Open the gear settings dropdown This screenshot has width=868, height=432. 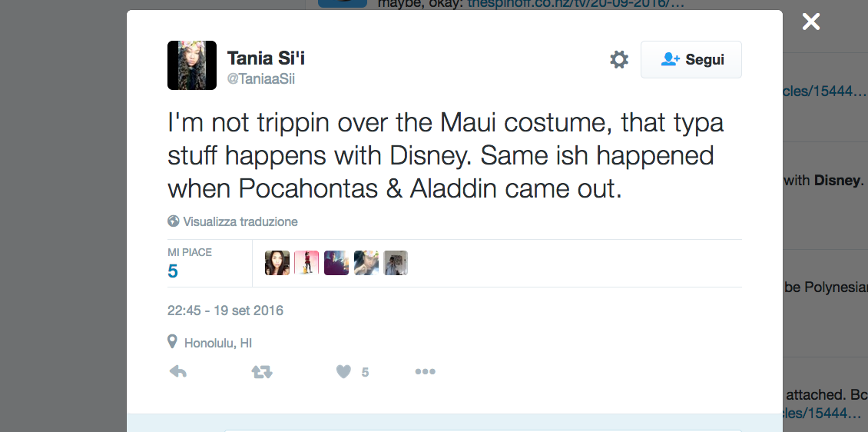(619, 60)
